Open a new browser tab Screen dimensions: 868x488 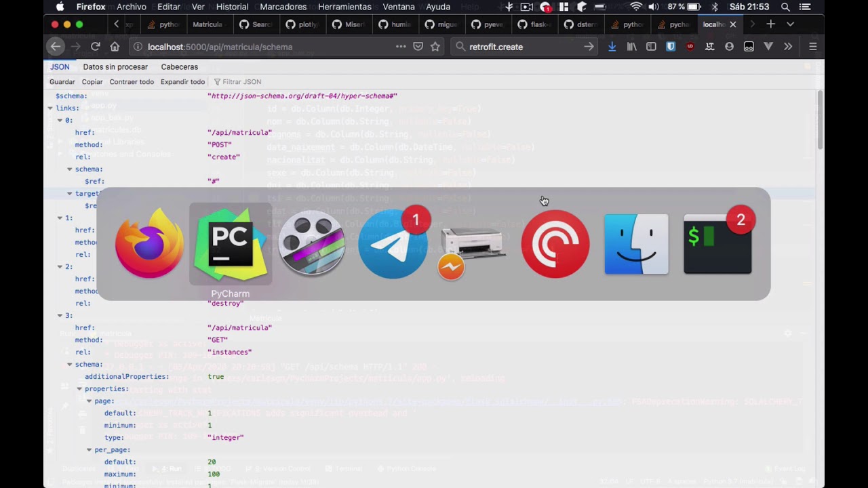770,24
